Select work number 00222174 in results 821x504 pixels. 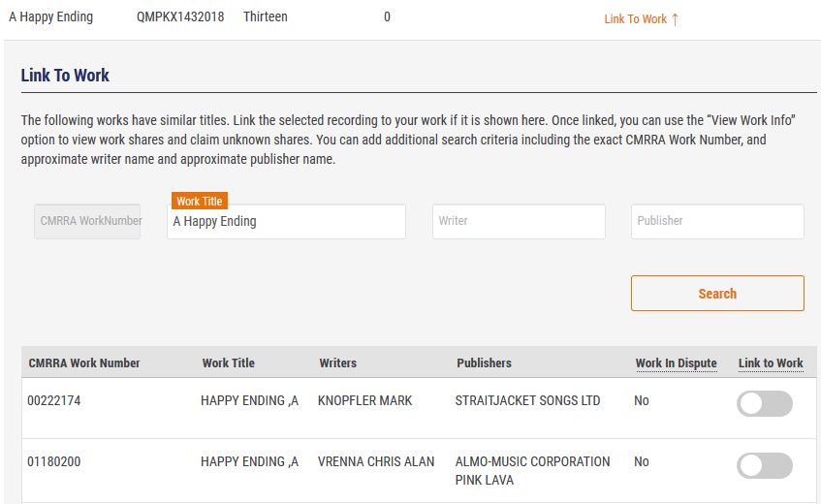click(x=54, y=401)
